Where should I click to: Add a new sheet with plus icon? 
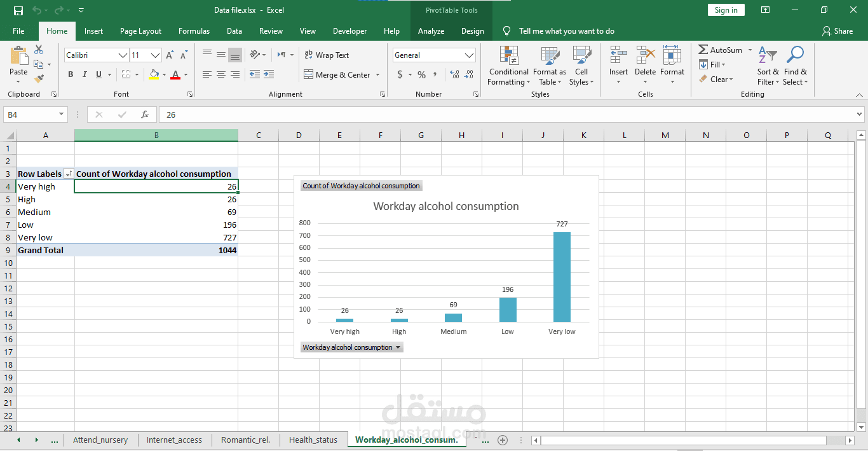503,440
